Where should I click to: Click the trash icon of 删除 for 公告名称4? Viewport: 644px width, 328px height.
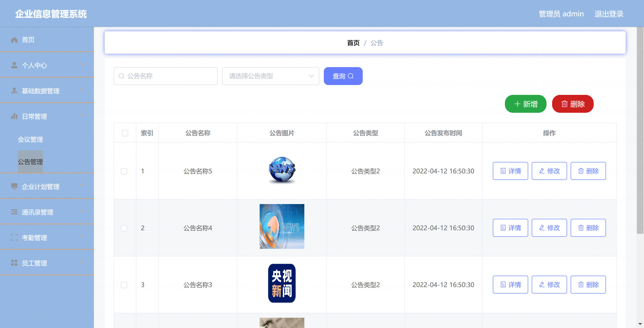click(581, 228)
